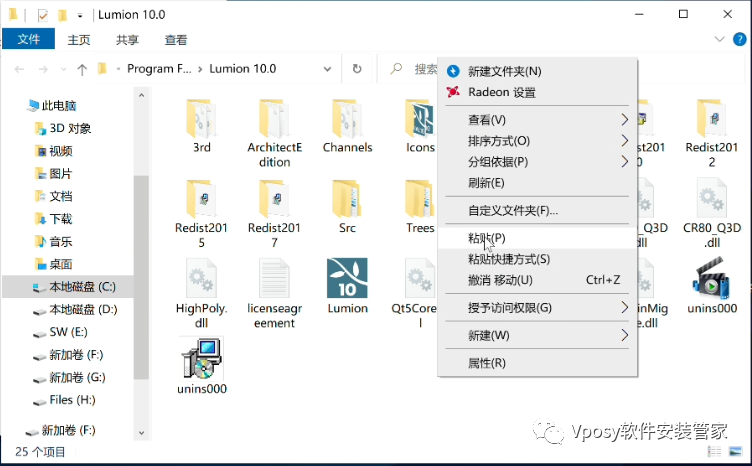Open the 查看 ribbon tab

pos(176,40)
